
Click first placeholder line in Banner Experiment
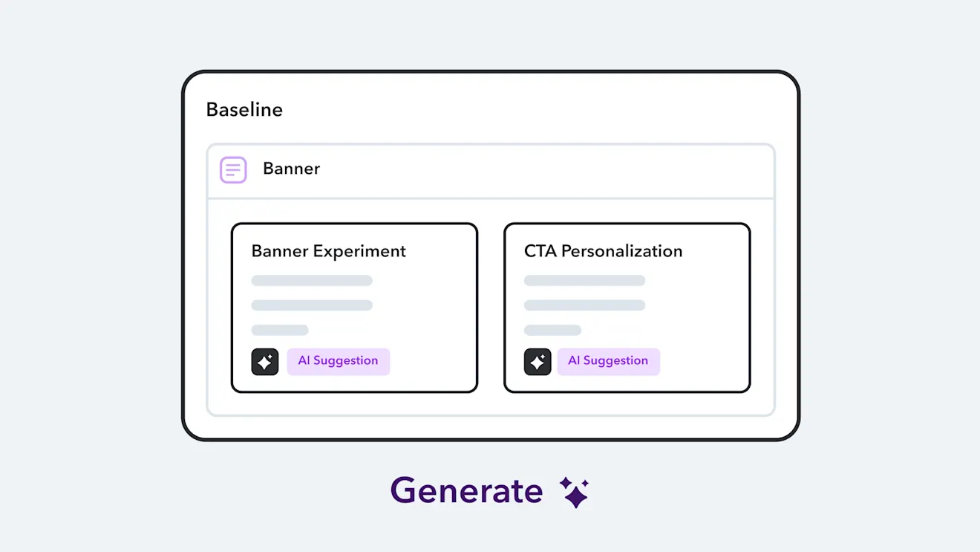(312, 281)
